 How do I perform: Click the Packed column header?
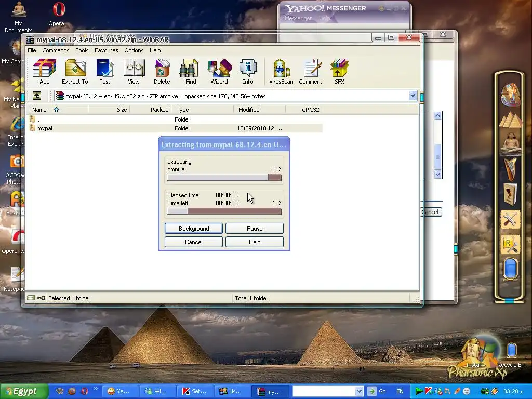[151, 110]
